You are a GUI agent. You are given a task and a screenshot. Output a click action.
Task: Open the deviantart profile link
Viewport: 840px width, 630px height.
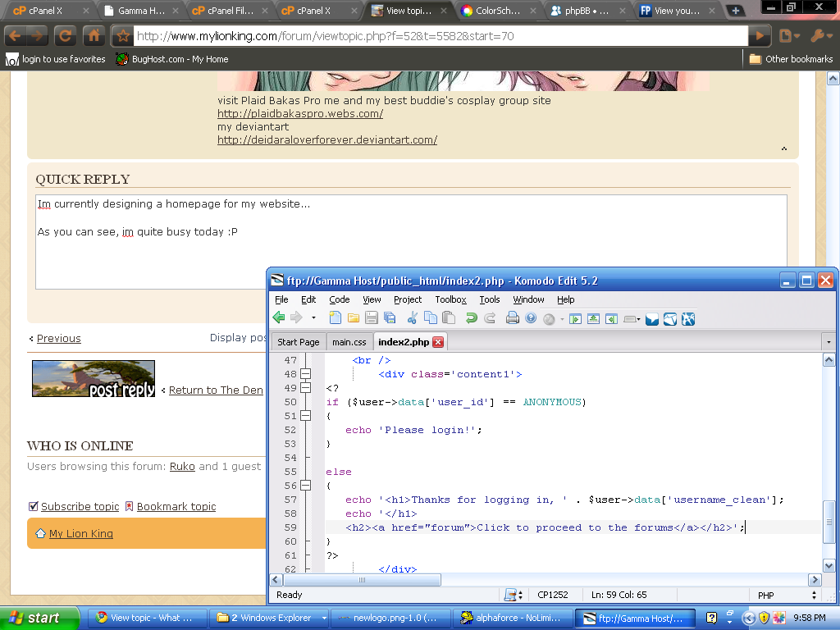click(x=326, y=140)
